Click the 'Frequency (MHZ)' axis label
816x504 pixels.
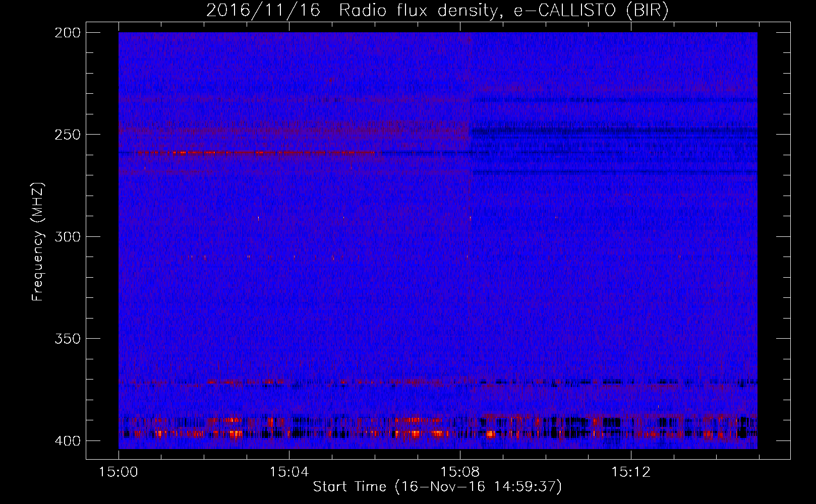tap(38, 242)
